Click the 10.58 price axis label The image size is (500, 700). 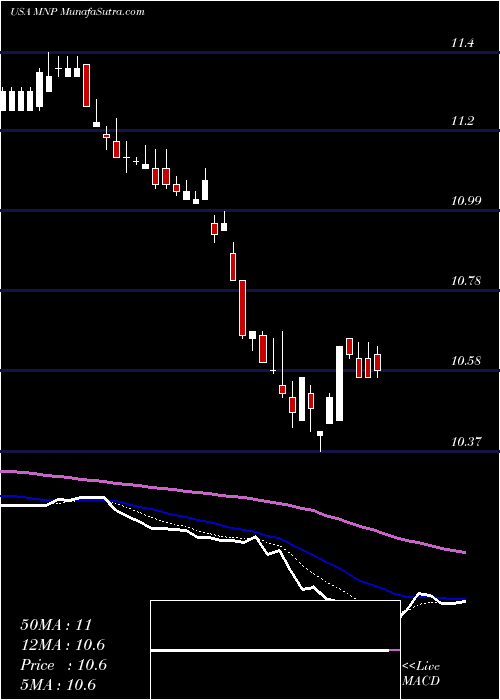coord(466,361)
